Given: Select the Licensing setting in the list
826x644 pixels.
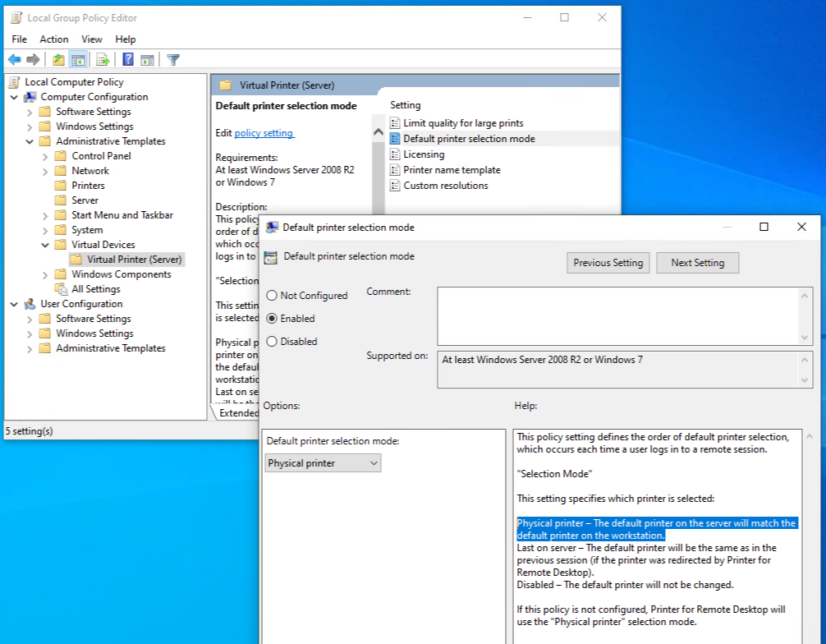Looking at the screenshot, I should pyautogui.click(x=424, y=154).
